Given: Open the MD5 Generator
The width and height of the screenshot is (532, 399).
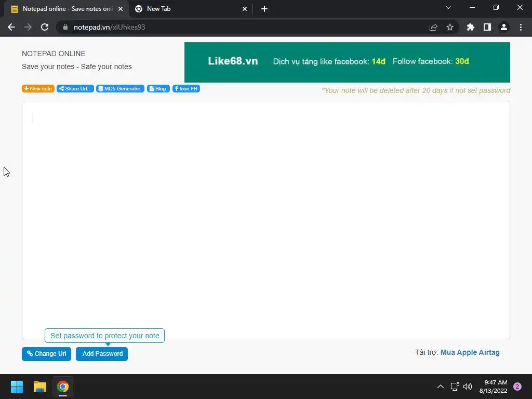Looking at the screenshot, I should 120,88.
